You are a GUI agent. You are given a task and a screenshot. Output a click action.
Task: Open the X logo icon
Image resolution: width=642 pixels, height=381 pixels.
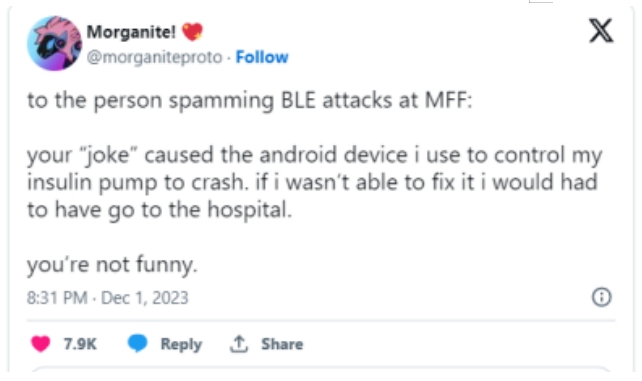pyautogui.click(x=601, y=31)
